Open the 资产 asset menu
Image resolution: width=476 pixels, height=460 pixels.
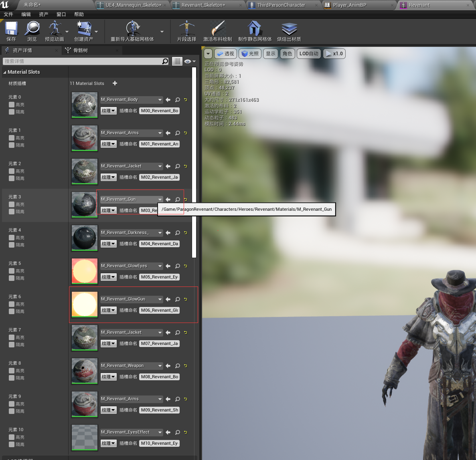(x=43, y=14)
